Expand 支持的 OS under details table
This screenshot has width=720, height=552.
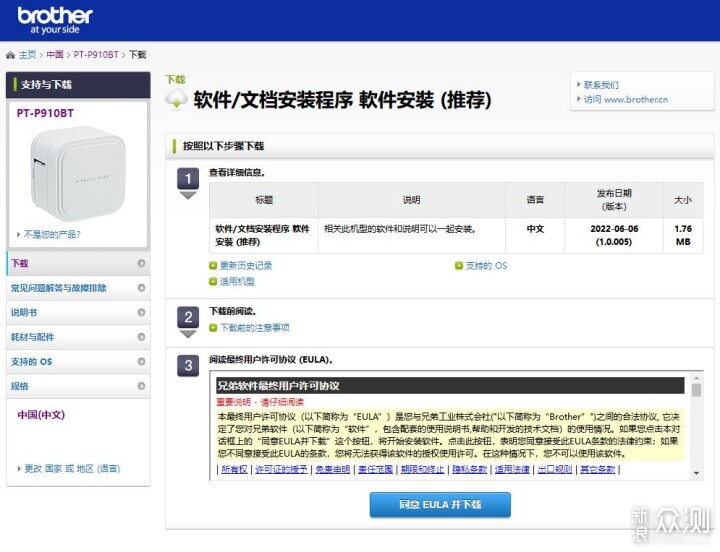[x=486, y=265]
